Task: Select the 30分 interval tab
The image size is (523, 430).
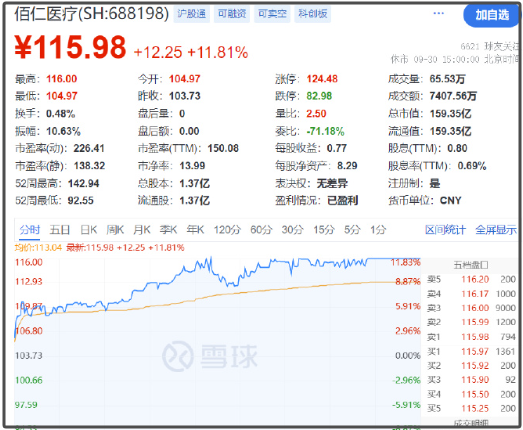Action: click(293, 230)
